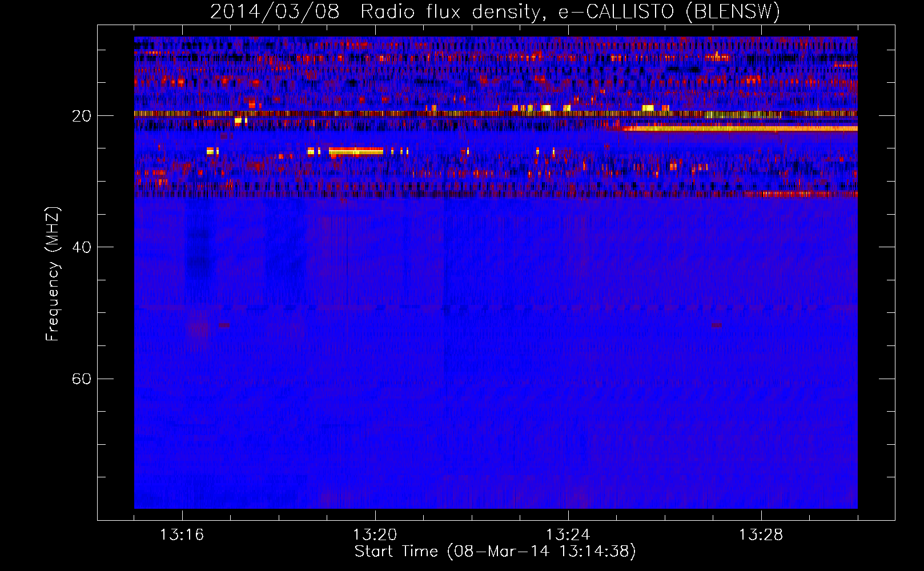Click the bright yellow burst streak near 13:19

click(x=356, y=151)
